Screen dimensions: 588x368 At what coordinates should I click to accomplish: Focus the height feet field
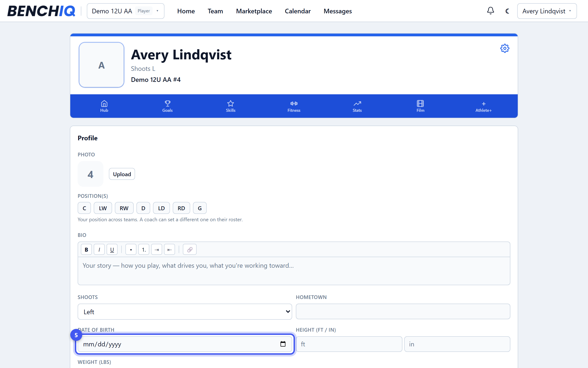pos(349,344)
